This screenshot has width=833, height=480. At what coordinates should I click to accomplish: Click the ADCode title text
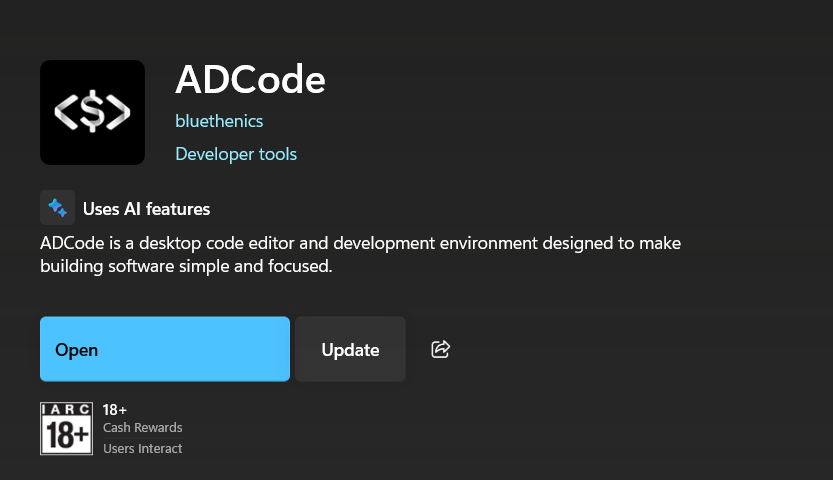[x=250, y=80]
